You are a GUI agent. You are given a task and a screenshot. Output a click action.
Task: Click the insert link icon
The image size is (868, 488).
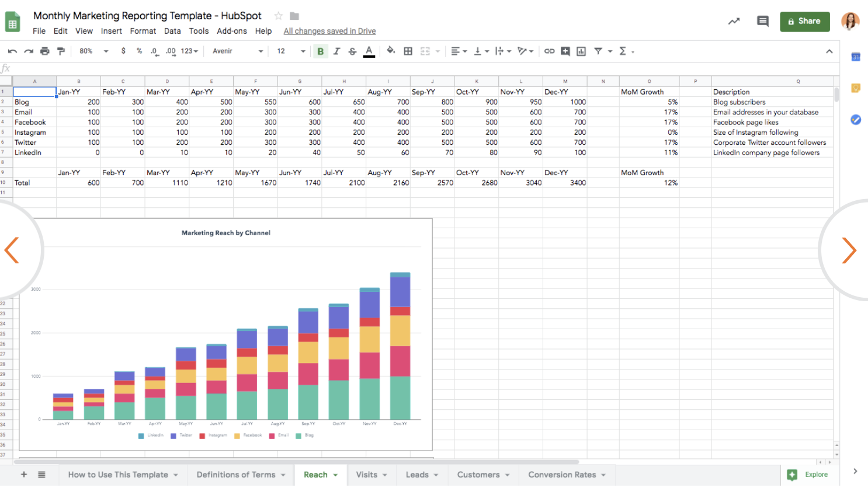[549, 51]
